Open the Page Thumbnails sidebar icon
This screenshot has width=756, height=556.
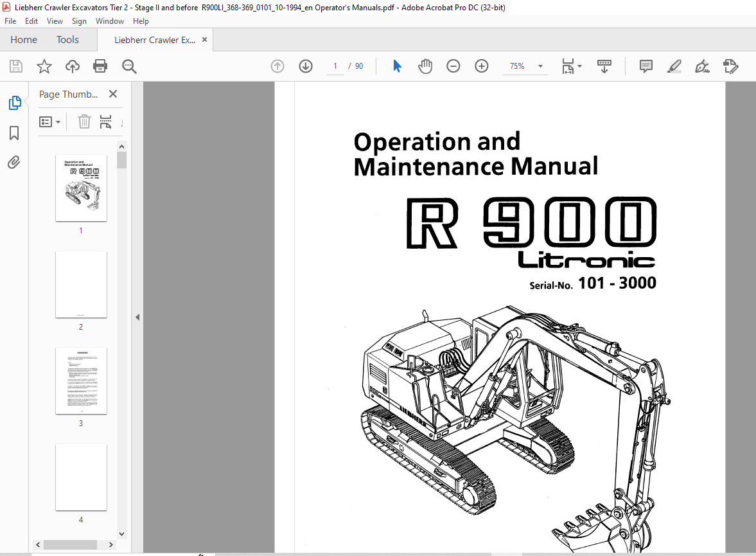point(15,102)
